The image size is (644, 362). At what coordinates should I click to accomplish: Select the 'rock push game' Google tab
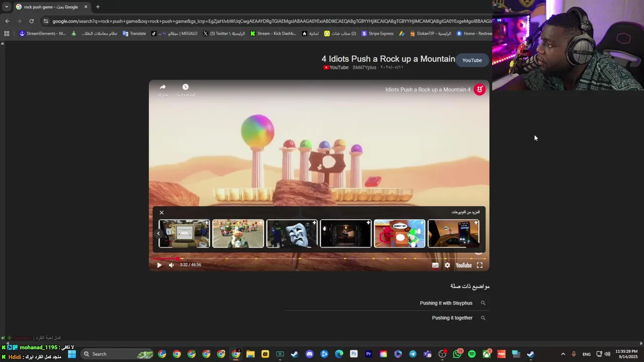50,7
